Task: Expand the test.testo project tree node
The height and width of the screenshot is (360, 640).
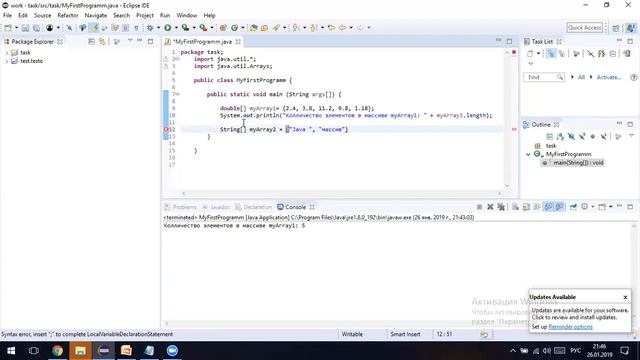Action: [x=7, y=61]
